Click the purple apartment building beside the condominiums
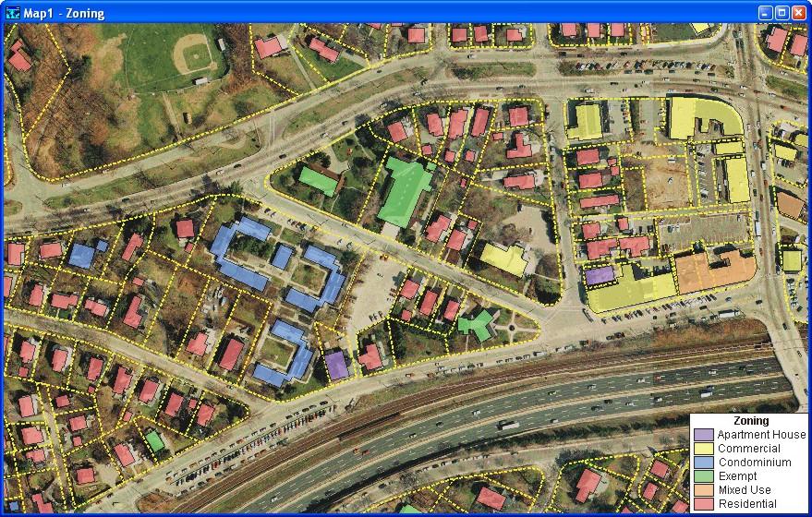The width and height of the screenshot is (812, 517). tap(337, 366)
